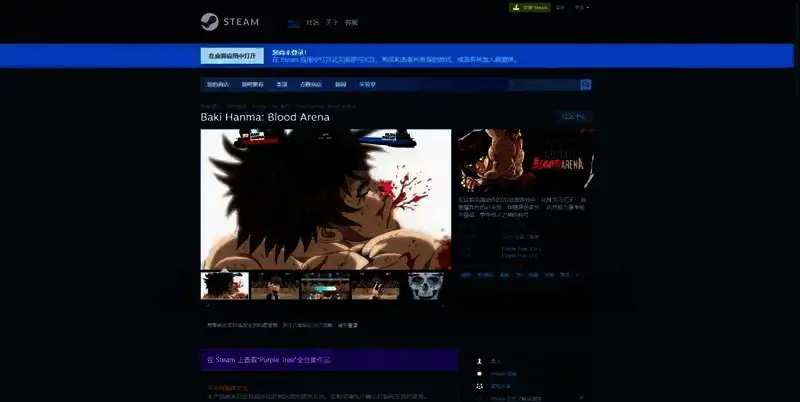The image size is (800, 402).
Task: Click the single-player person icon
Action: [480, 361]
